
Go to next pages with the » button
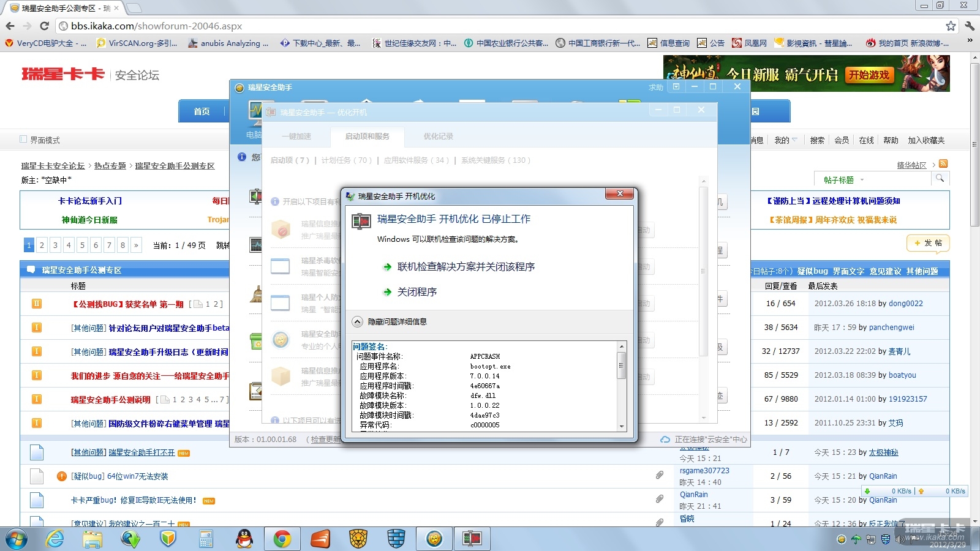[x=136, y=245]
